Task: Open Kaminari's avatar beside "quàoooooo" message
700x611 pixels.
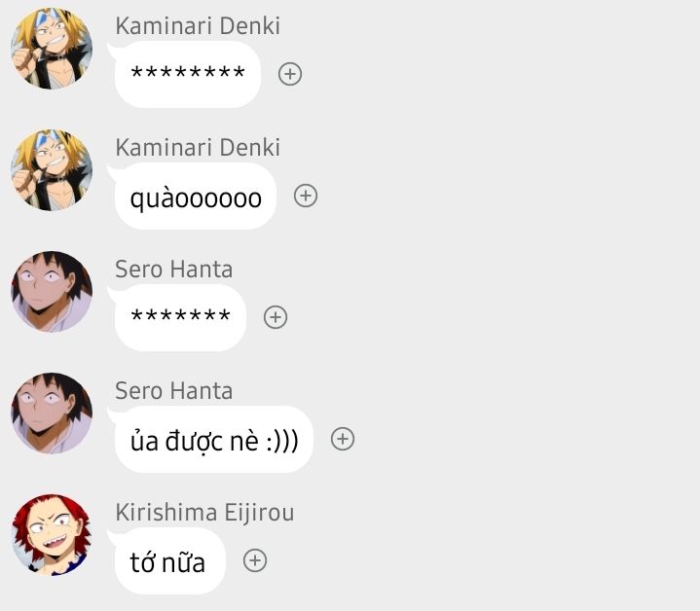Action: (x=52, y=170)
